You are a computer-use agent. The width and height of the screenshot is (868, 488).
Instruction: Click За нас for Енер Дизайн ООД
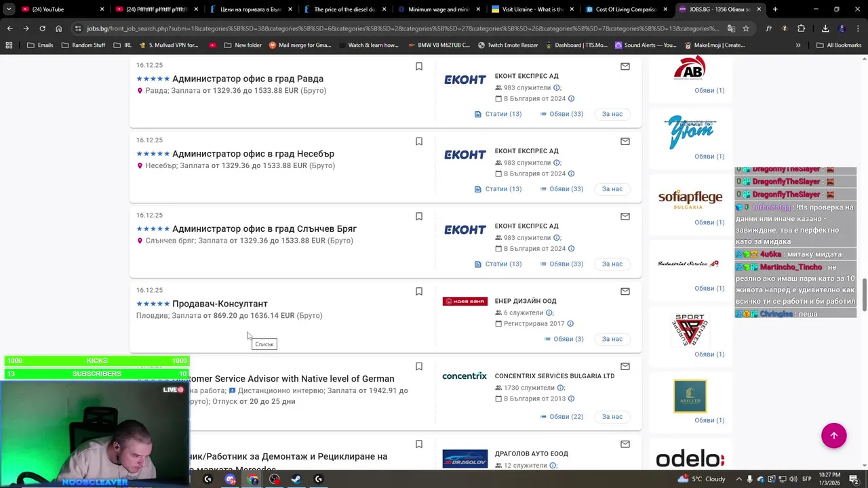click(612, 339)
